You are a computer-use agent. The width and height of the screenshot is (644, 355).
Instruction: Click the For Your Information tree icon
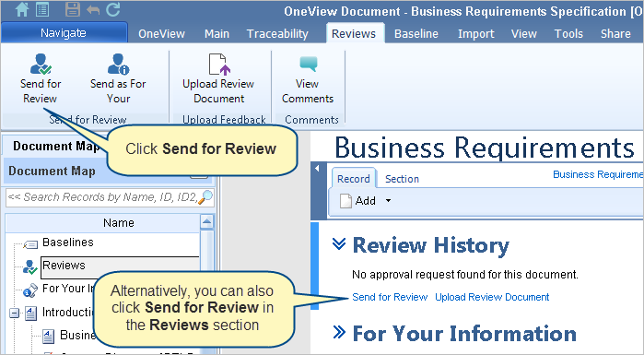[30, 290]
